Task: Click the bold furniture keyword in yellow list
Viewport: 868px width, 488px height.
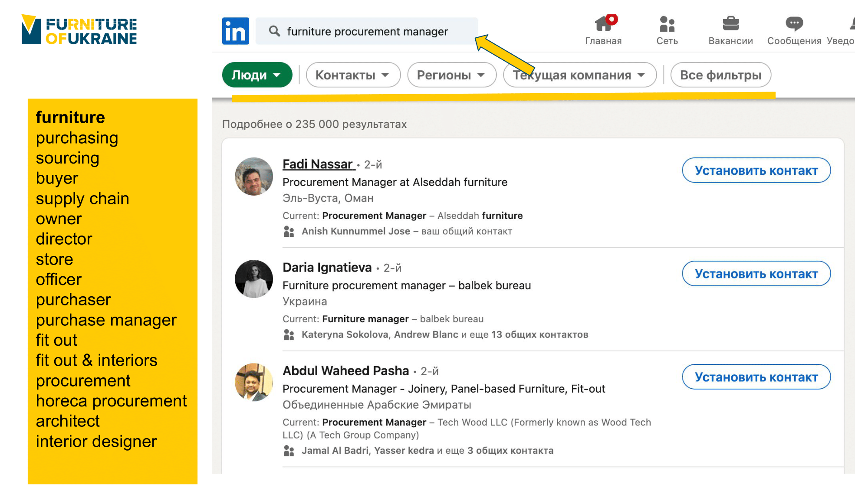Action: tap(70, 118)
